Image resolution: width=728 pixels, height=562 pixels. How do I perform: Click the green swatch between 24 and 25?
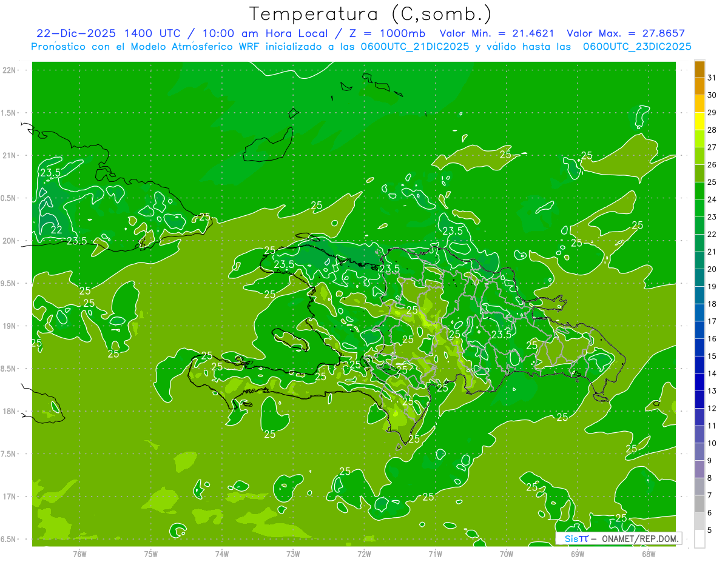(699, 191)
